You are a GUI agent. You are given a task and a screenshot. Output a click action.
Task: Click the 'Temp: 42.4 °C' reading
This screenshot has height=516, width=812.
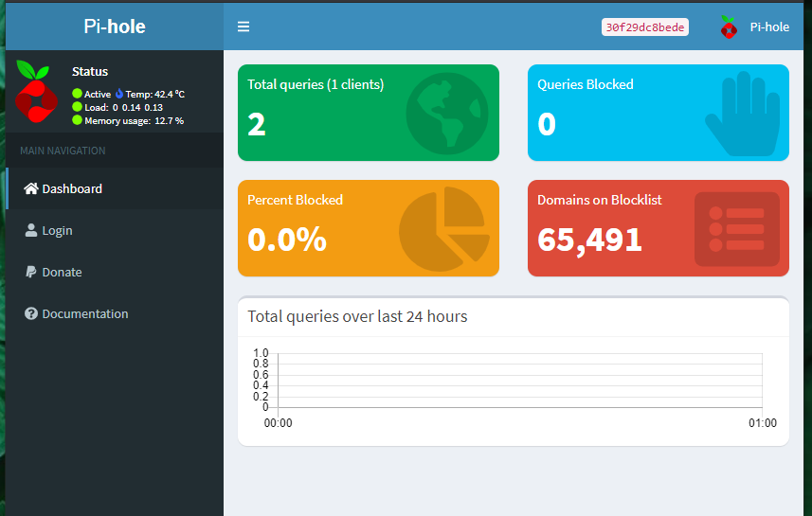click(x=154, y=94)
